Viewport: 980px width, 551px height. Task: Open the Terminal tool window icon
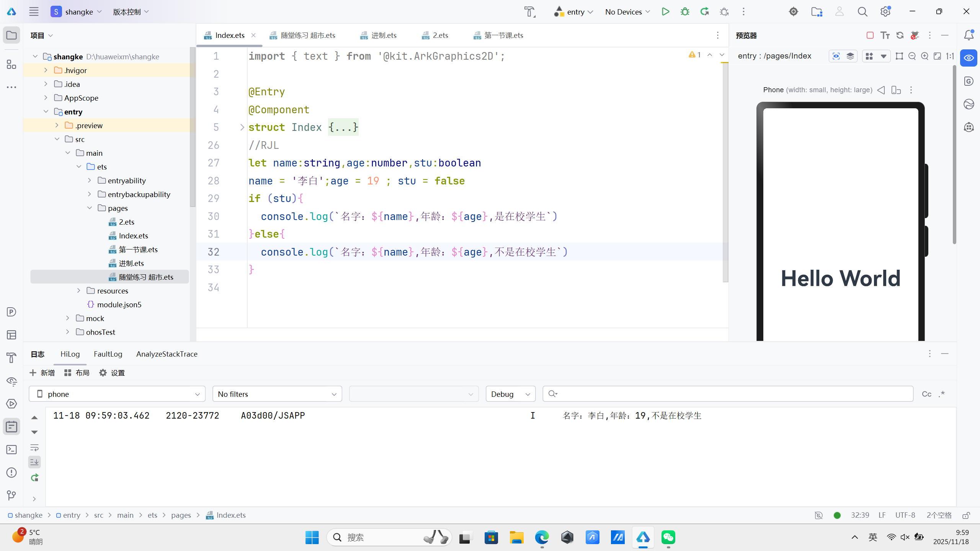(x=11, y=450)
